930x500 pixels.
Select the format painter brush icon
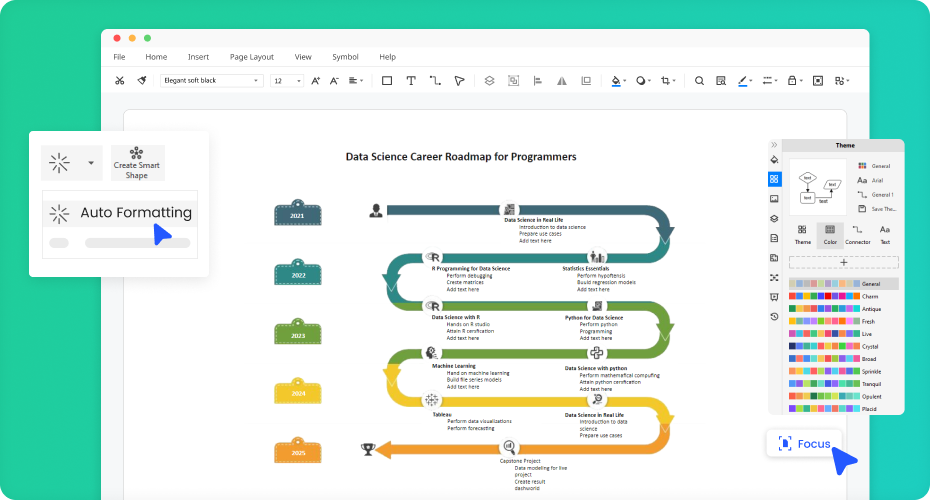[x=143, y=81]
